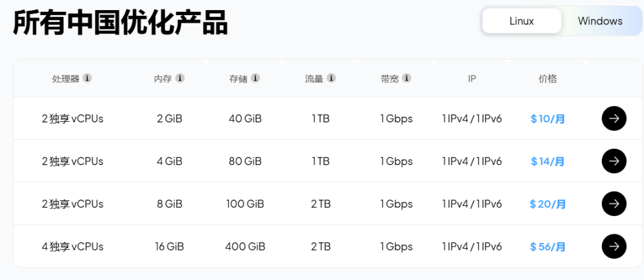This screenshot has width=644, height=280.
Task: Select the 2 GiB memory plan row
Action: (328, 119)
